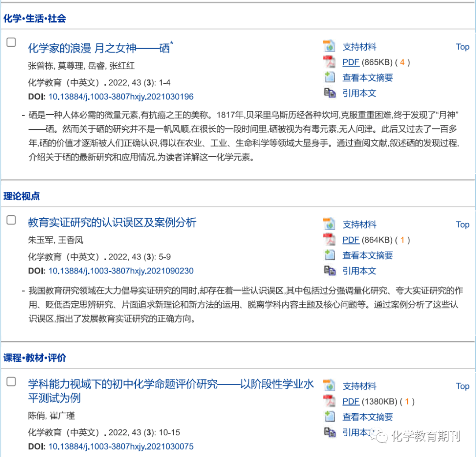Collapse the selenium article abstract dash
This screenshot has width=476, height=457.
pos(23,116)
